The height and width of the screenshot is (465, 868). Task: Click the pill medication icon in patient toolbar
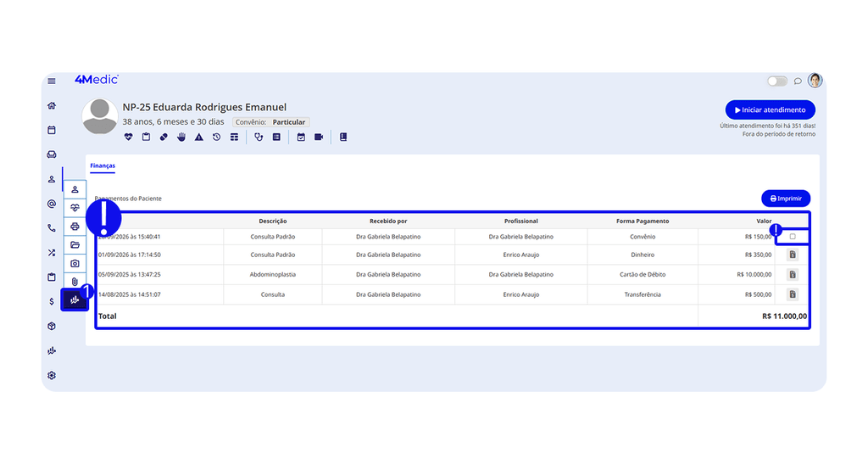[x=164, y=137]
